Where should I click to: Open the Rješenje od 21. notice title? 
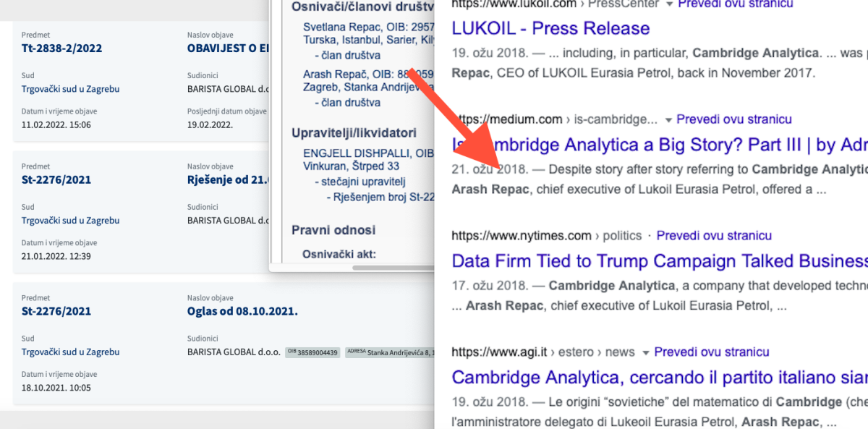[x=228, y=179]
